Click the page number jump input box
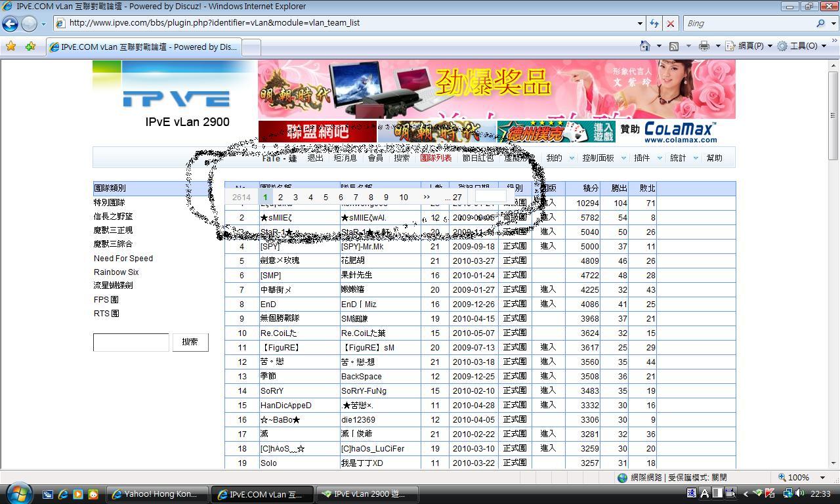The height and width of the screenshot is (504, 840). click(x=491, y=196)
